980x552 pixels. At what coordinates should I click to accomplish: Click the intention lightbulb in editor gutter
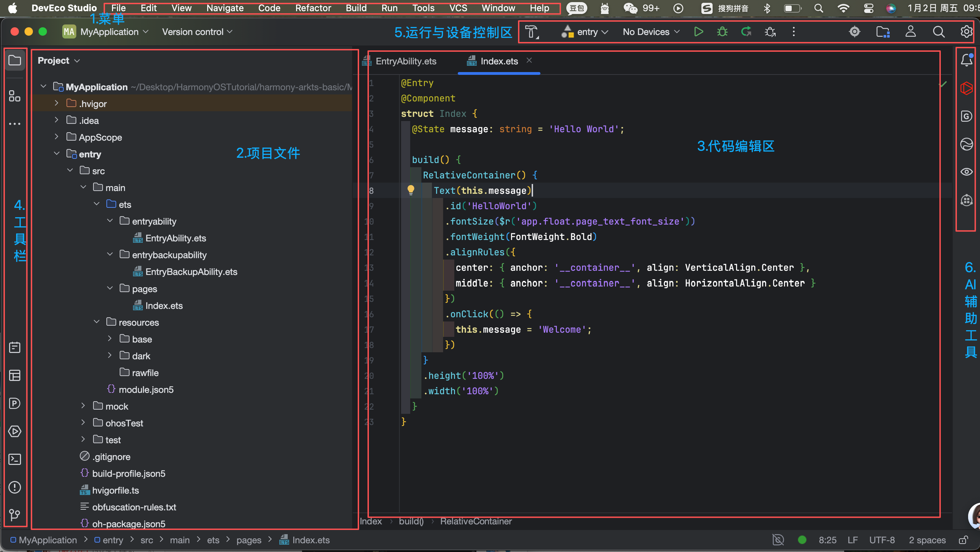point(411,190)
